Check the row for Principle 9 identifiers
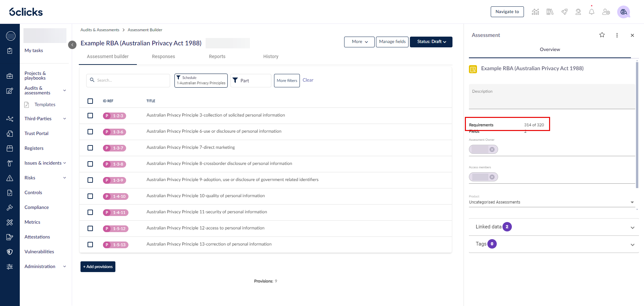This screenshot has height=306, width=644. coord(90,180)
